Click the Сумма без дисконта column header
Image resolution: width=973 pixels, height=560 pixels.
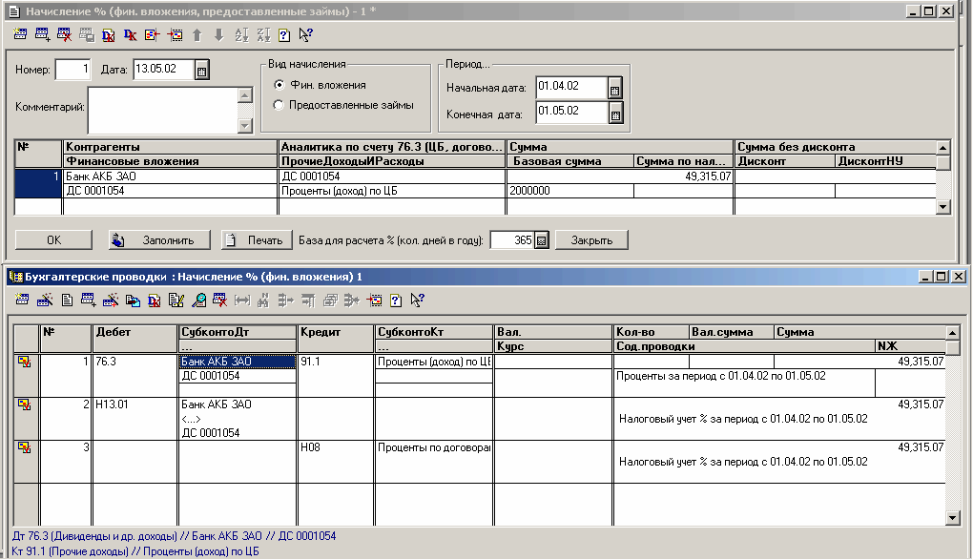pos(835,147)
